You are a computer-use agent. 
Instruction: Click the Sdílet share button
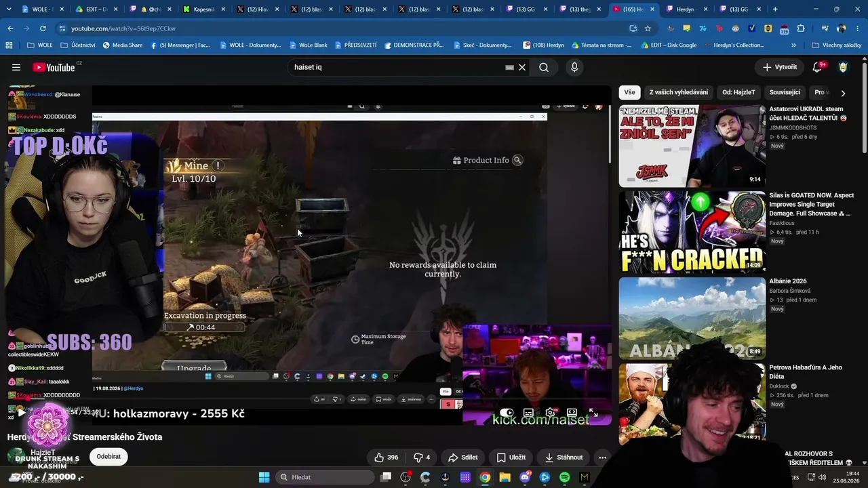(x=462, y=457)
